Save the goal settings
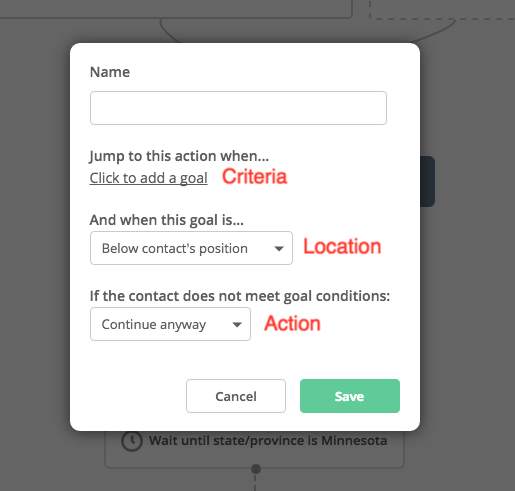 pos(350,396)
